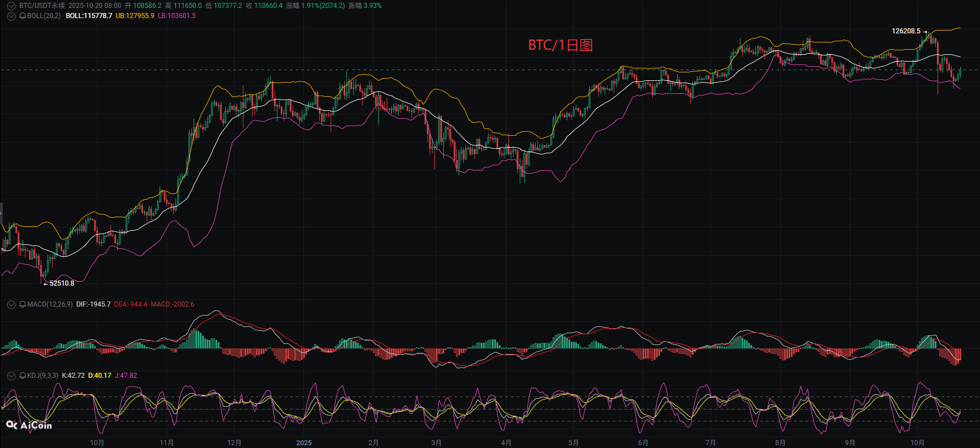Click the DEA:-944.4 value

click(x=131, y=304)
